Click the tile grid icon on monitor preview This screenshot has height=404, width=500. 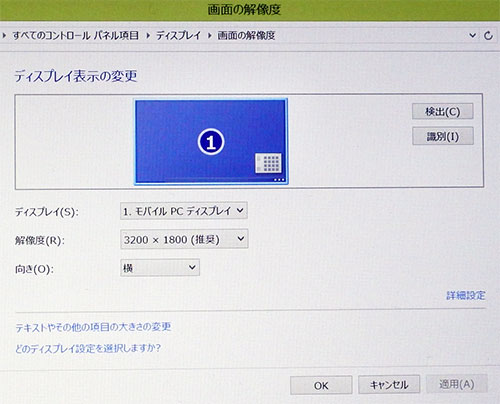click(x=268, y=163)
